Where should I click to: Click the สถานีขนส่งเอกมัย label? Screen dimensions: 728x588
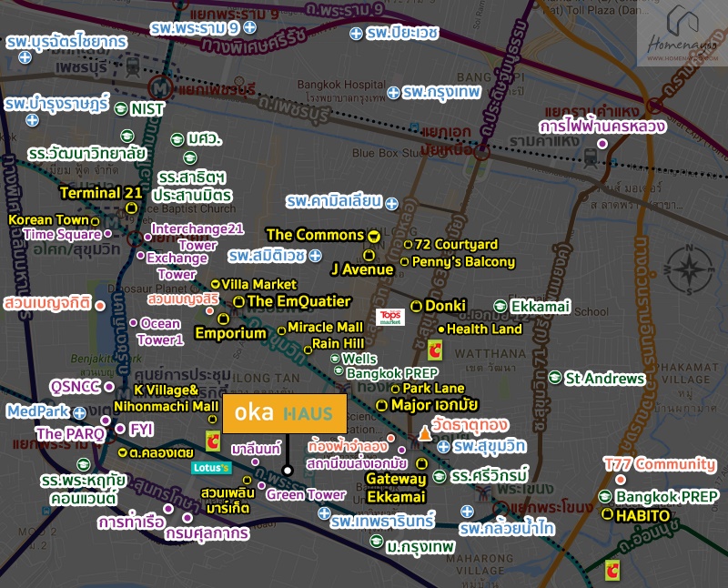pyautogui.click(x=357, y=463)
